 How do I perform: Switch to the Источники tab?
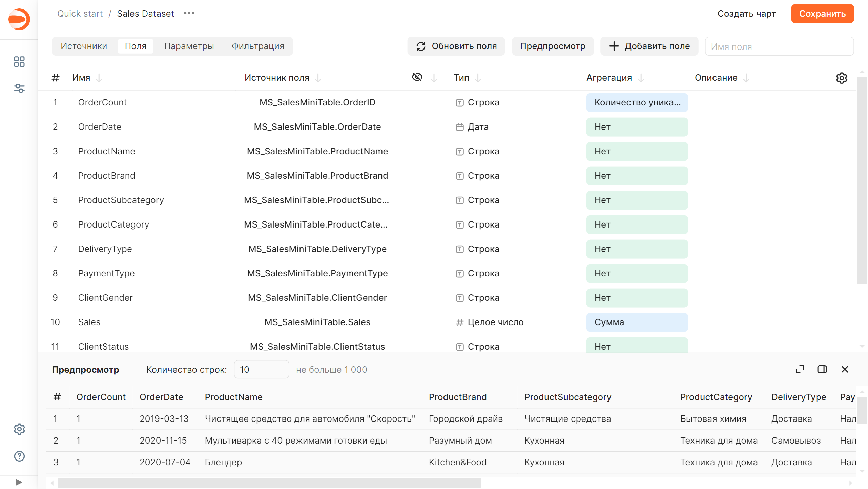click(x=84, y=46)
